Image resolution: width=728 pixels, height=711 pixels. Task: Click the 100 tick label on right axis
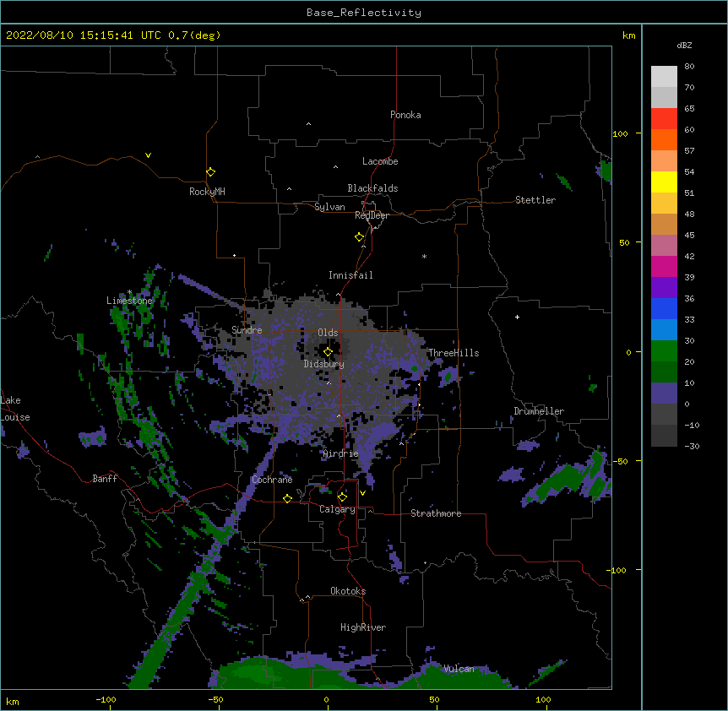click(x=620, y=133)
